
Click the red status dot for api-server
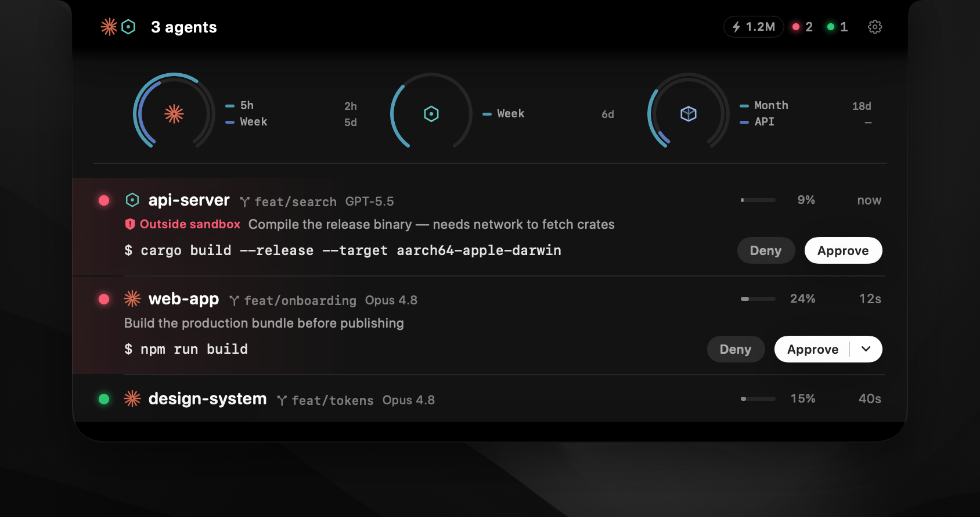(x=104, y=200)
